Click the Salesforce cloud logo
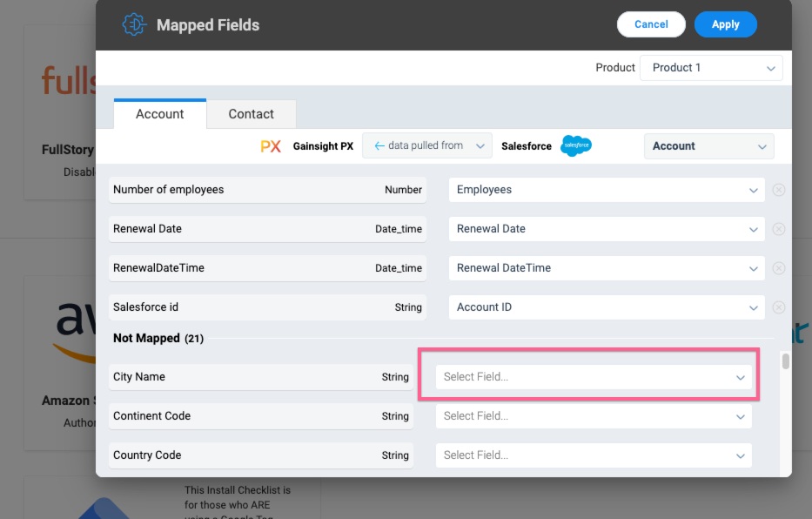 (576, 145)
